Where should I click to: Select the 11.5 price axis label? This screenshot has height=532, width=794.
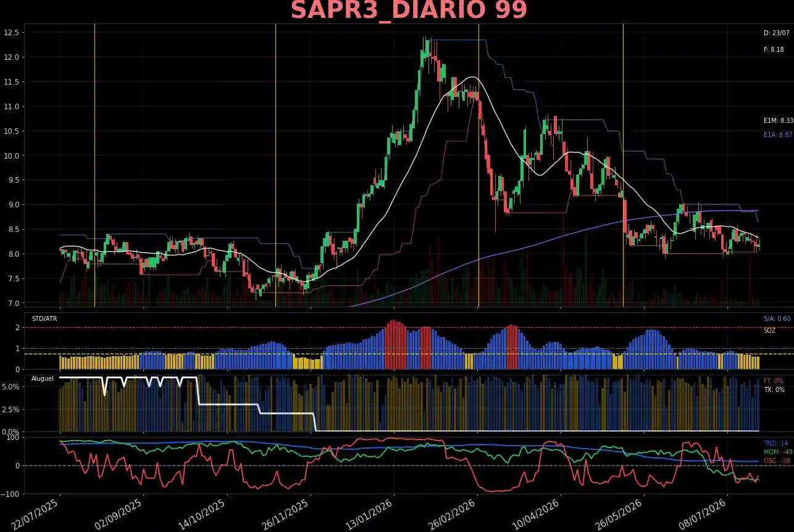tap(12, 82)
